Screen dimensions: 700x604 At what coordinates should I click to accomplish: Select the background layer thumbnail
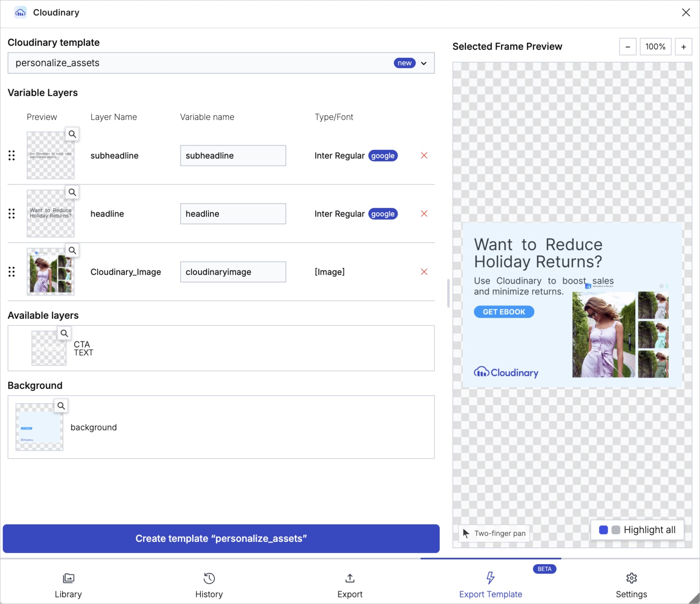[x=39, y=427]
